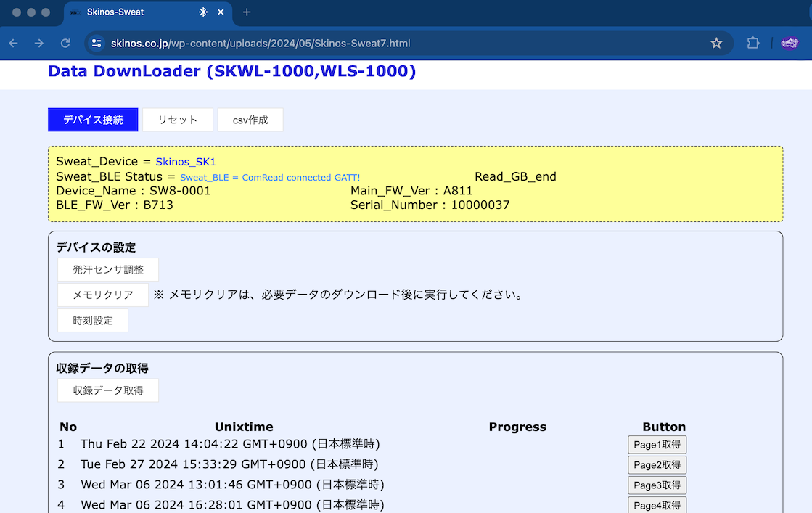
Task: Click the 時刻設定 button
Action: [93, 321]
